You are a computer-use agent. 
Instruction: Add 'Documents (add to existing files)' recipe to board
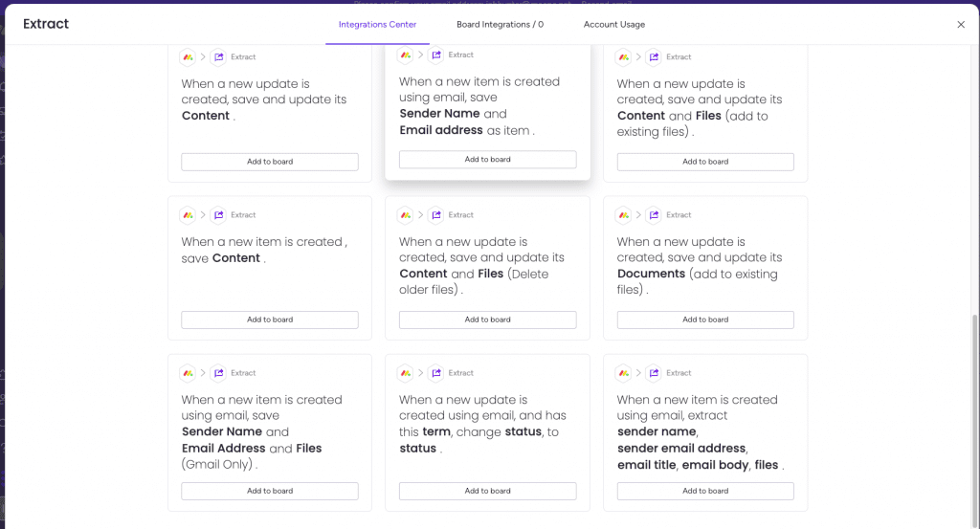[x=705, y=320]
